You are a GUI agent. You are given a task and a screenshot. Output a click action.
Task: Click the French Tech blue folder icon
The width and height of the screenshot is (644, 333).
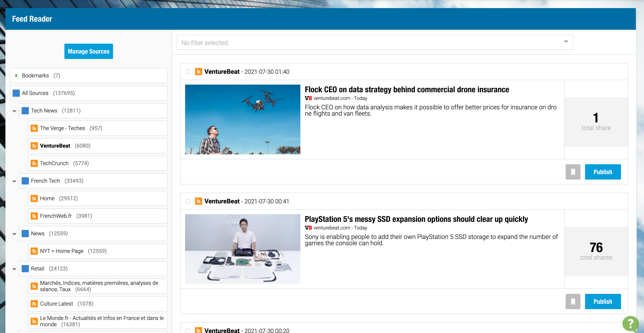(25, 181)
